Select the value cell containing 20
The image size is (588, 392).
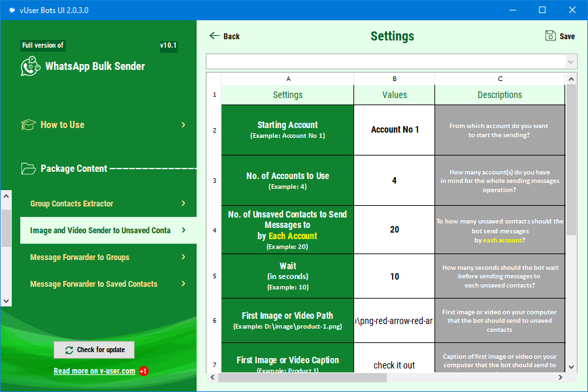[x=395, y=229]
